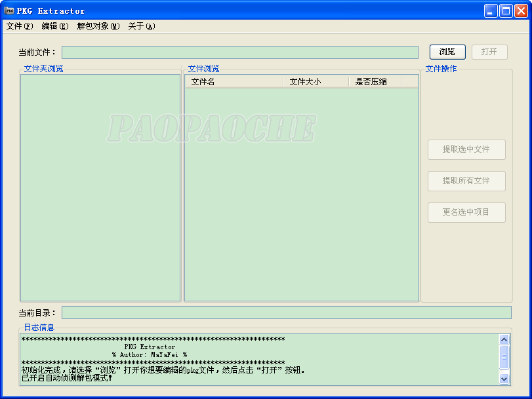The height and width of the screenshot is (399, 532).
Task: Sort by 文件名 column header
Action: click(x=234, y=82)
